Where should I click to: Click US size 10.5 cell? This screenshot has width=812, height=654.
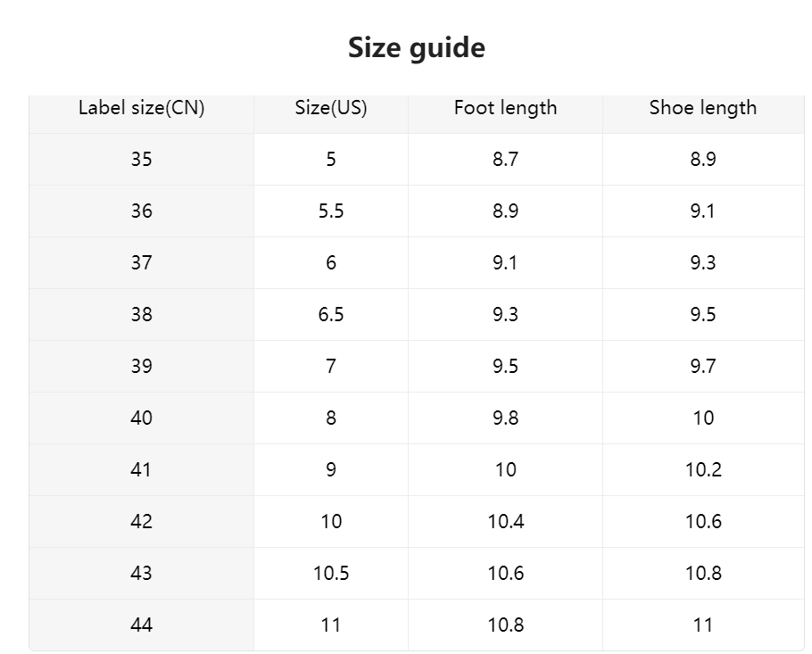pos(331,574)
